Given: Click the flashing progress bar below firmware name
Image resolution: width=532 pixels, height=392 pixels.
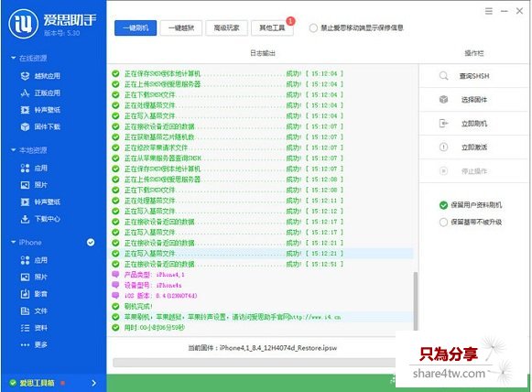Looking at the screenshot, I should point(255,363).
